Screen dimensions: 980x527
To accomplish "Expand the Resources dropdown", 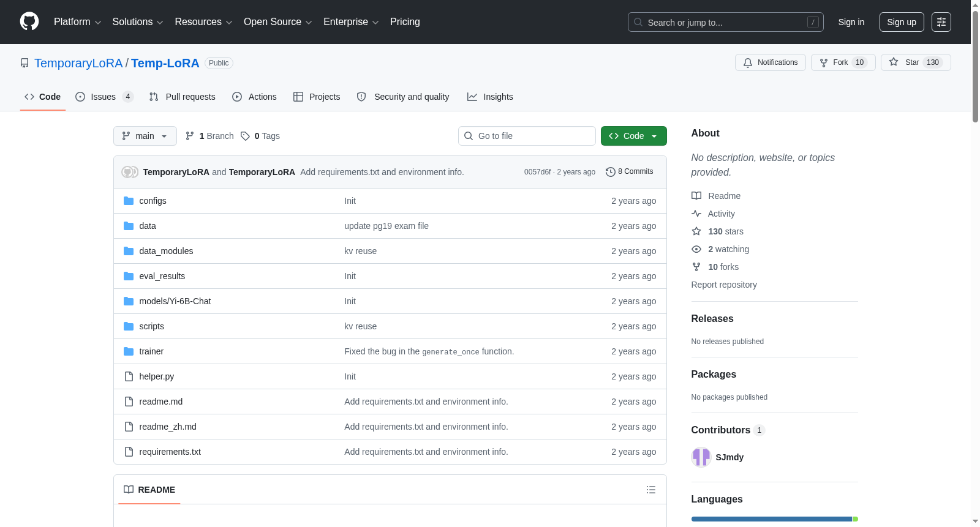I will (x=203, y=22).
